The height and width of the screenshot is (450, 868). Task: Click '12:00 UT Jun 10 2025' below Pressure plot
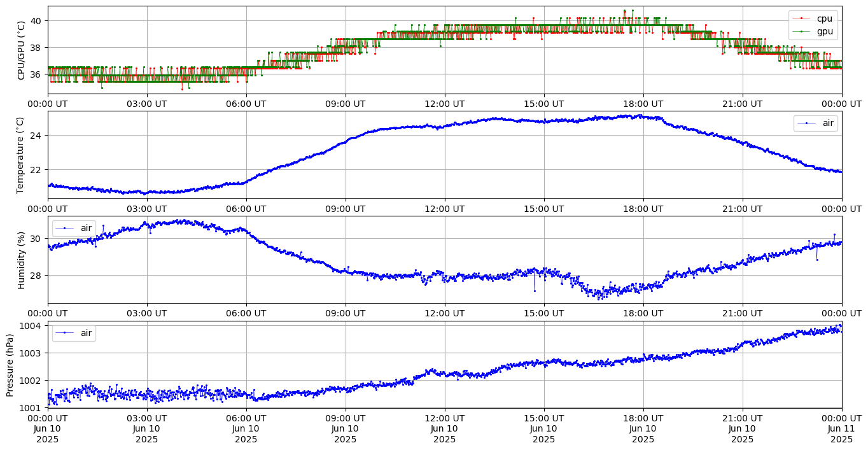pos(445,428)
